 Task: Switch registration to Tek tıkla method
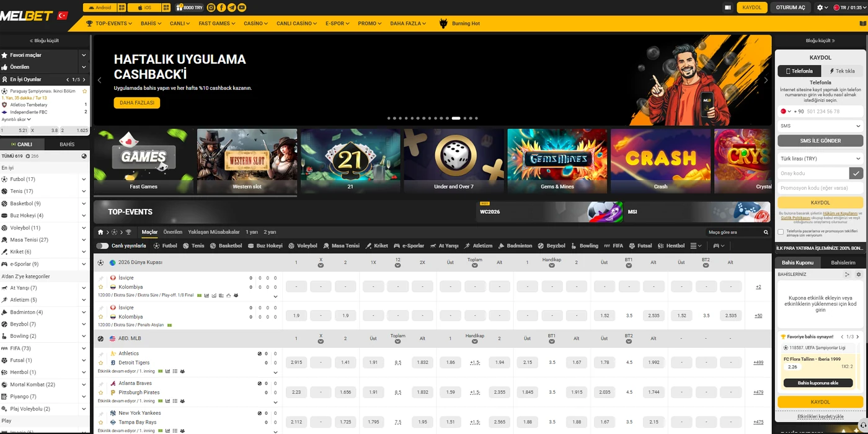[x=842, y=71]
